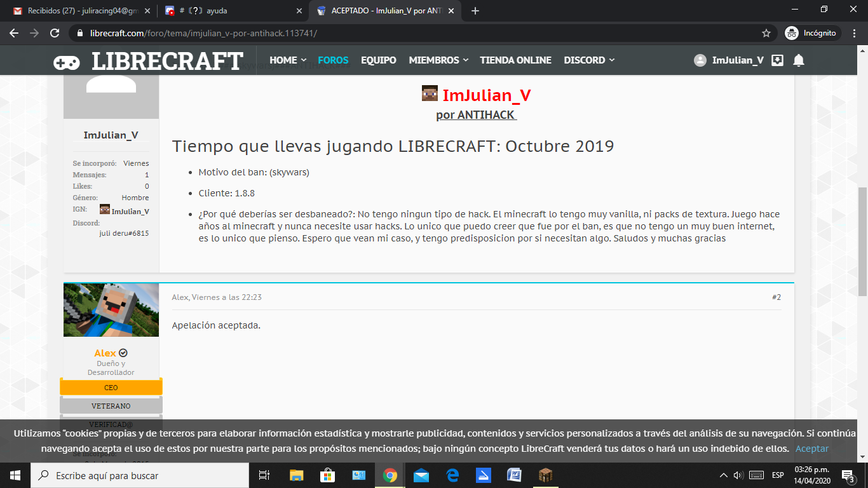Image resolution: width=868 pixels, height=488 pixels.
Task: Click the red ImJulian_V heading
Action: pos(487,95)
